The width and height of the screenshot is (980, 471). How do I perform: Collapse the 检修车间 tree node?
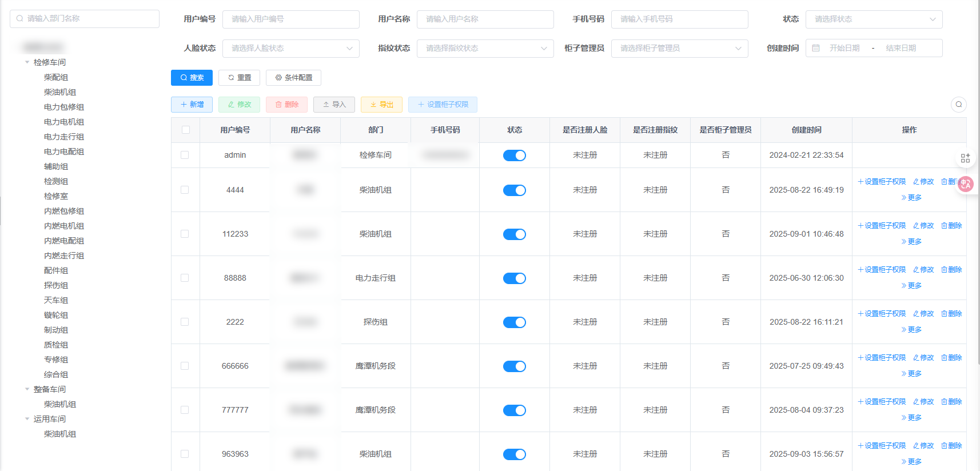[27, 62]
